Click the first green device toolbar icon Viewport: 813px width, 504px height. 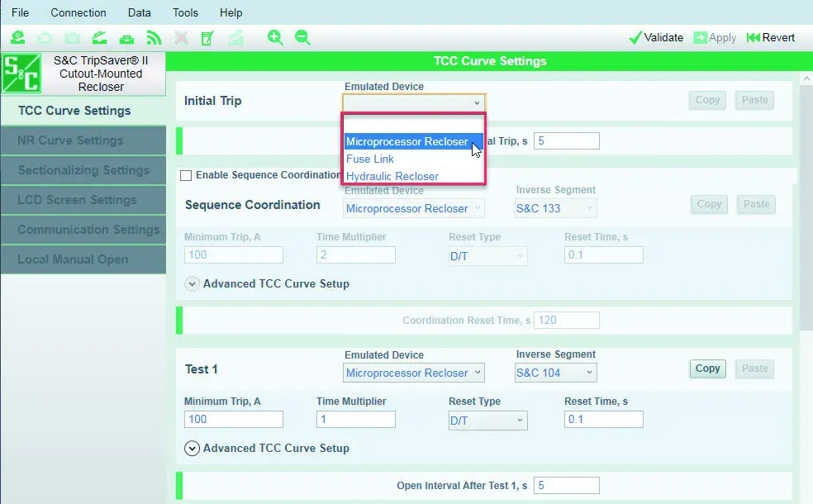coord(17,37)
